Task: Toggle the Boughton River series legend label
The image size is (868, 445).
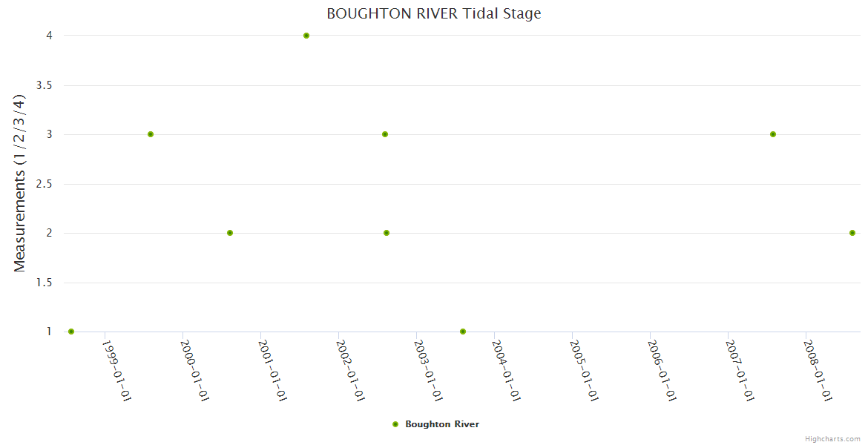Action: [442, 424]
